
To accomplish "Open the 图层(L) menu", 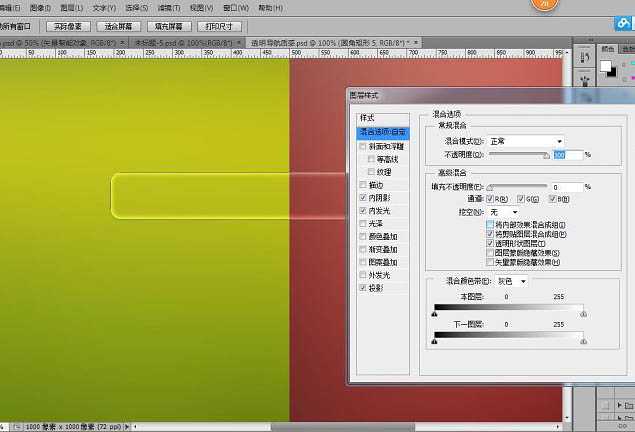I will 71,8.
